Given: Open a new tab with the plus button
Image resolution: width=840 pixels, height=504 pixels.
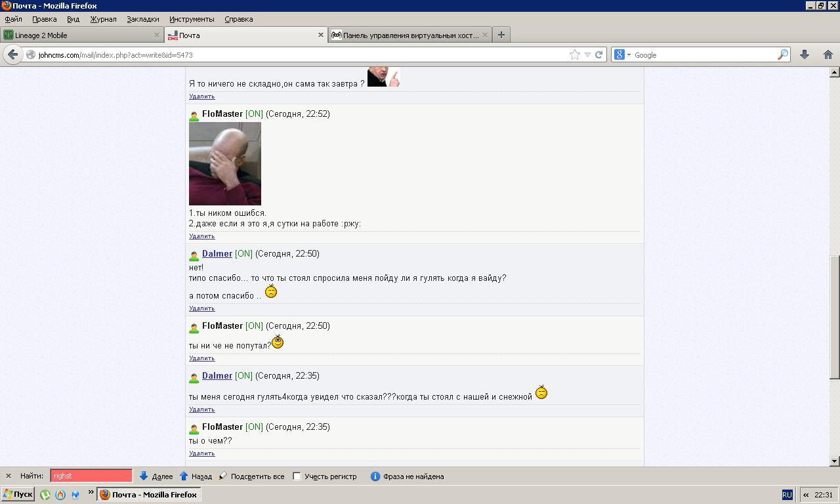Looking at the screenshot, I should coord(501,35).
